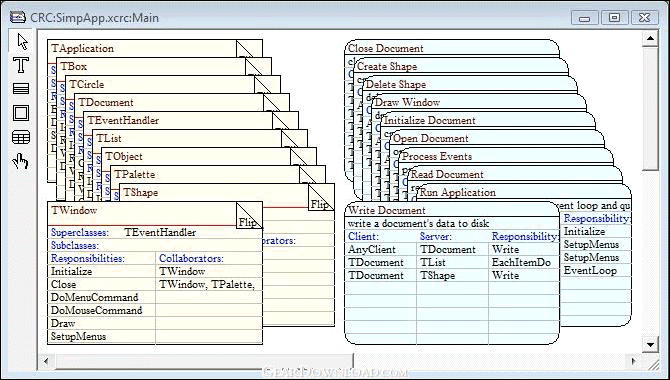Click flip corner of TPalette card
This screenshot has height=380, width=670.
point(312,174)
